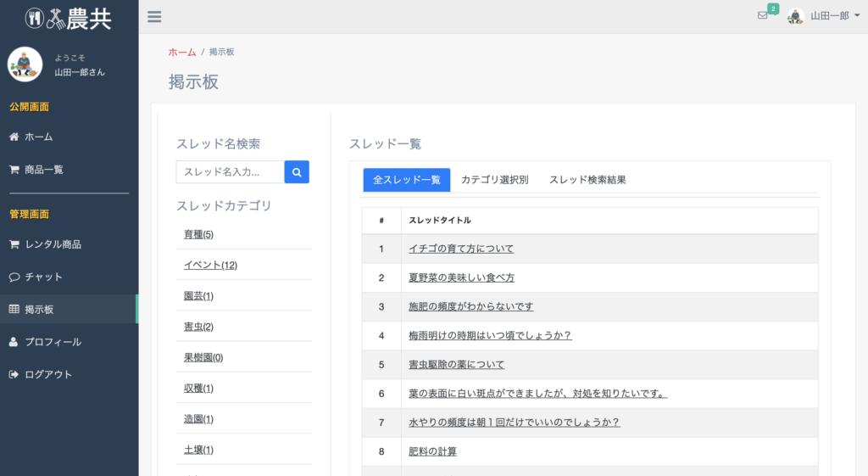Click the sidebar user avatar picture
Viewport: 868px width, 476px height.
(25, 64)
